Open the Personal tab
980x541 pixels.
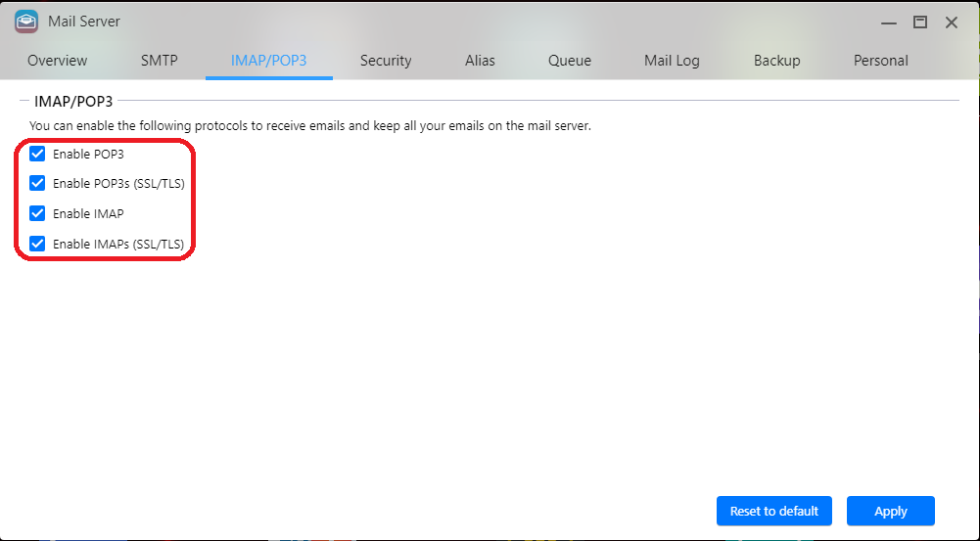[x=880, y=61]
